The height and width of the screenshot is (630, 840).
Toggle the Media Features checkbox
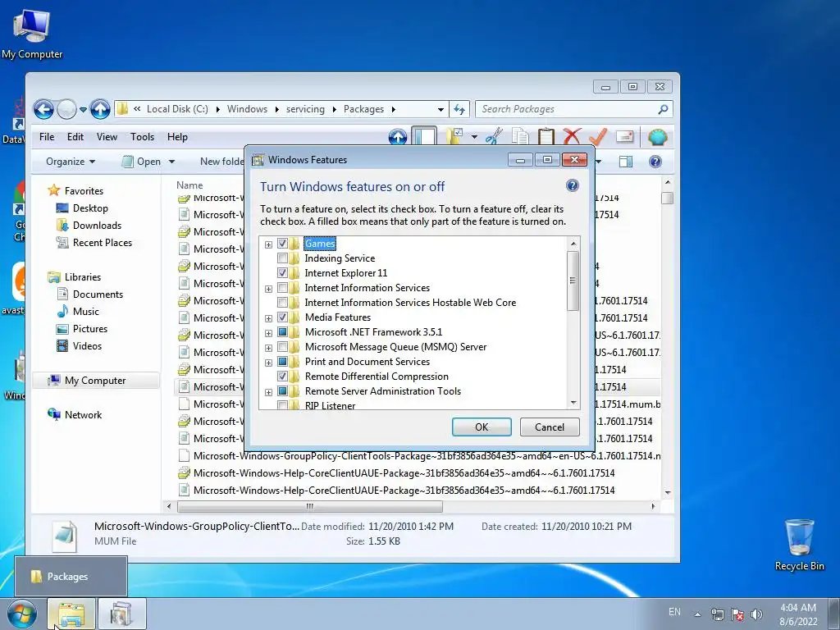click(x=282, y=317)
